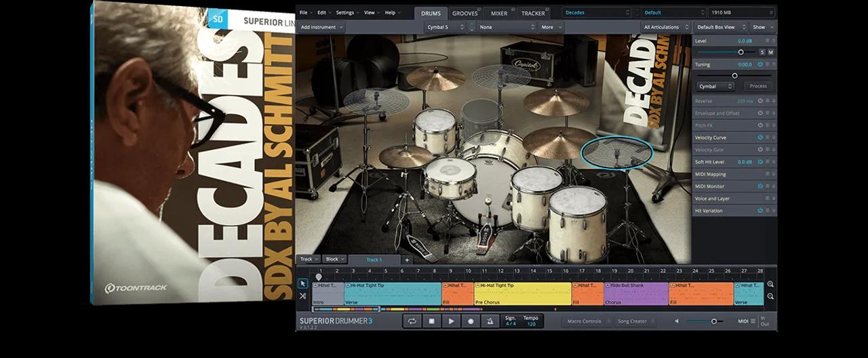Open the Help menu
The width and height of the screenshot is (868, 358).
click(x=391, y=12)
